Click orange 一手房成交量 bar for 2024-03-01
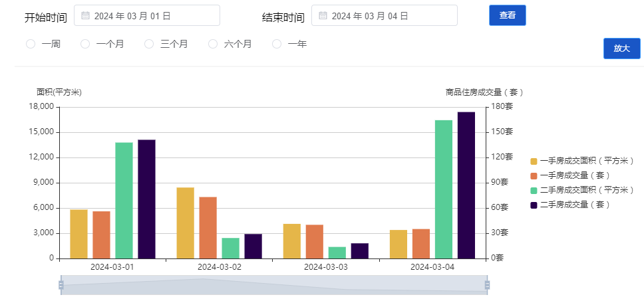The width and height of the screenshot is (644, 301). coord(101,235)
